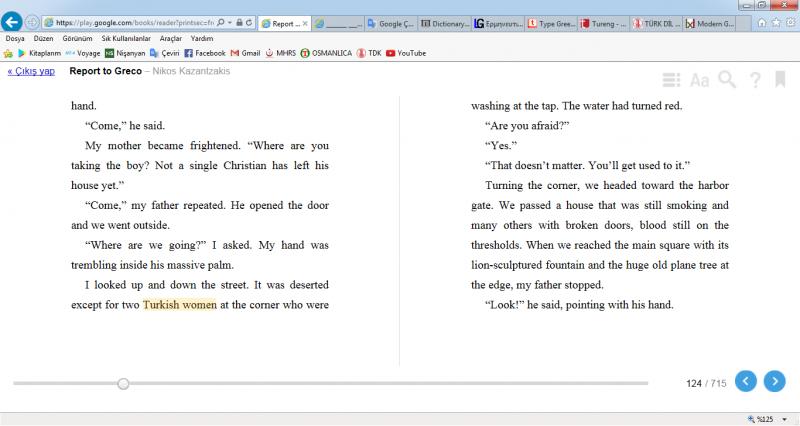Open the Araçlar menu

(170, 38)
